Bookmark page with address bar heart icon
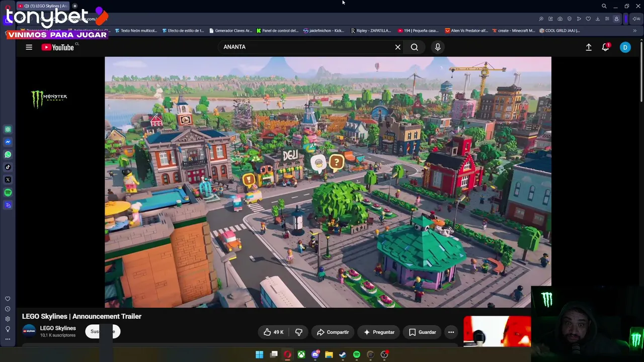Viewport: 644px width, 362px height. pos(588,19)
